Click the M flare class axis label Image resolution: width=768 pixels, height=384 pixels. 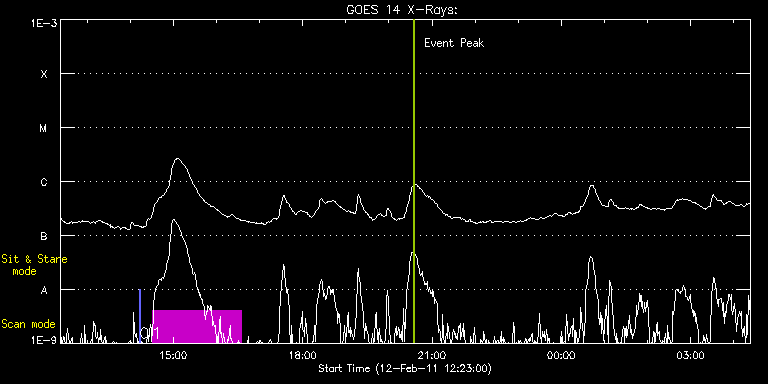click(44, 128)
